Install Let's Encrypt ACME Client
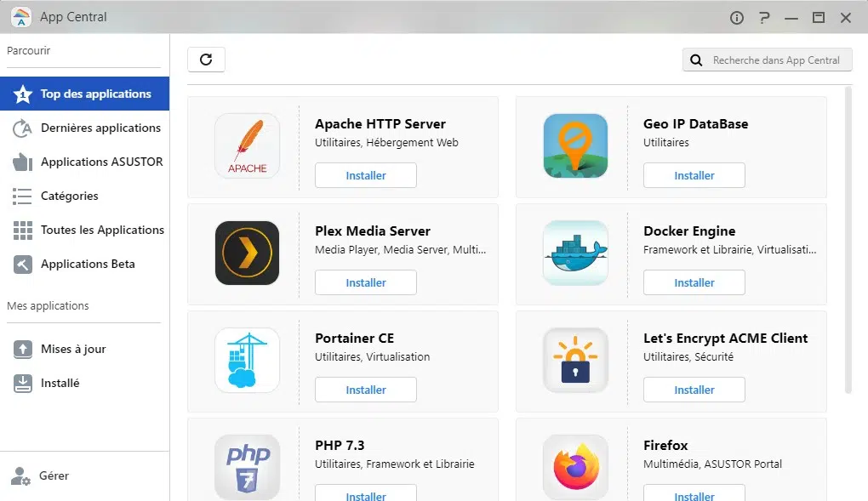 (x=694, y=390)
